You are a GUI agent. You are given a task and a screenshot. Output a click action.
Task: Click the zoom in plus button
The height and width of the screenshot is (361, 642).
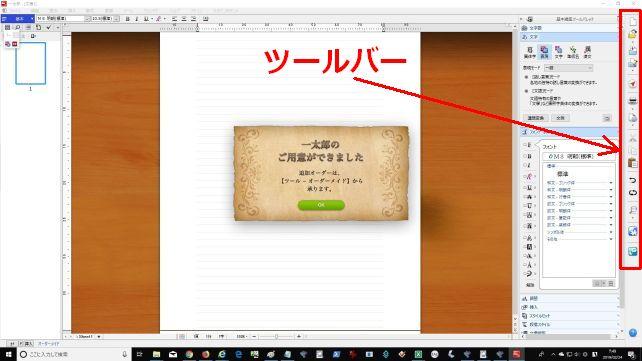pos(299,336)
